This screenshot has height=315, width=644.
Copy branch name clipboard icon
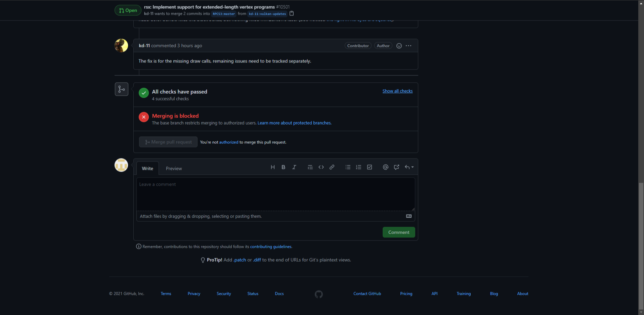(x=292, y=13)
